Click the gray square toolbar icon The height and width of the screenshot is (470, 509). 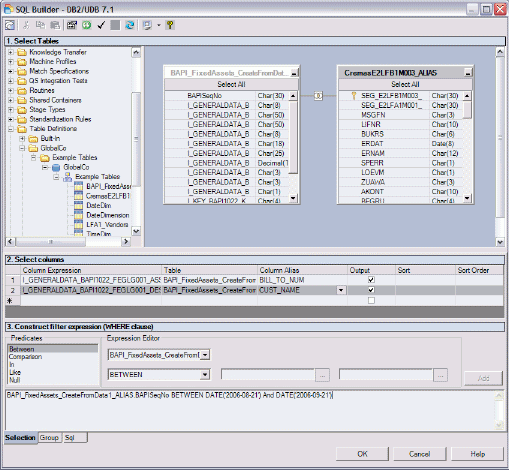(x=115, y=25)
